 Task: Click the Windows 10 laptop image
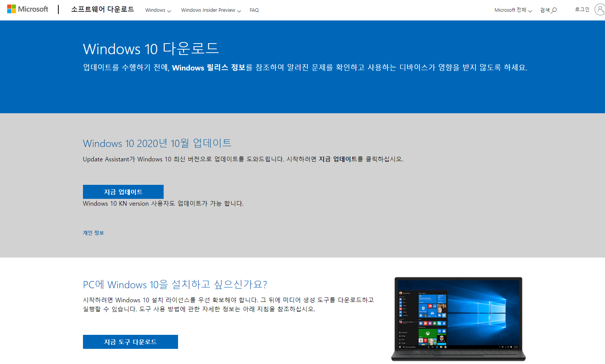(458, 319)
